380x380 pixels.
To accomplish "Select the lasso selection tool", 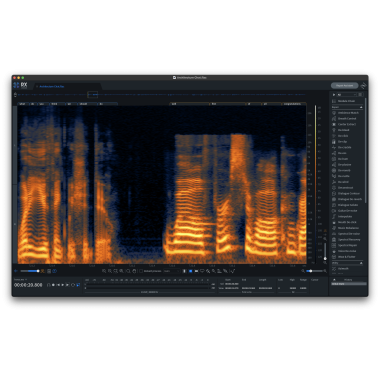I will pos(202,271).
